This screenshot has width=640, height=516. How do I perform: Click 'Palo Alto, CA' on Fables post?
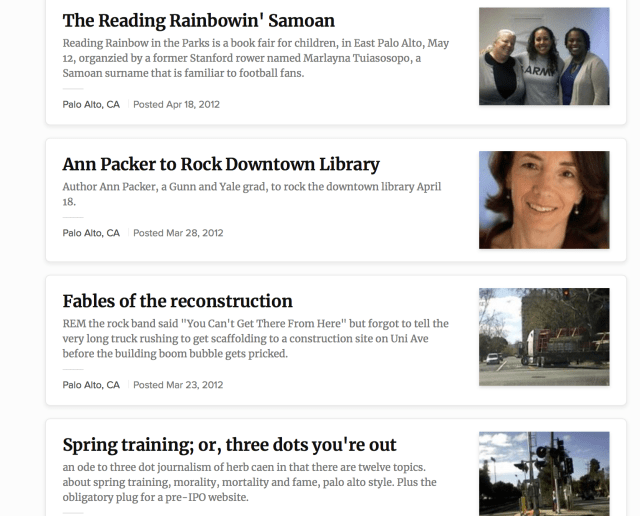pyautogui.click(x=91, y=385)
